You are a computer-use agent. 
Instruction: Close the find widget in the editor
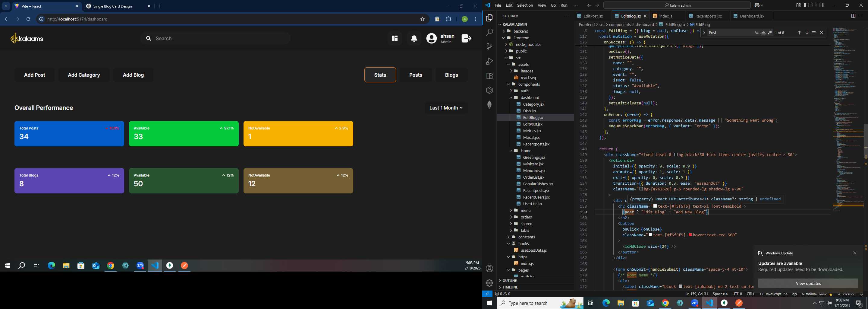pyautogui.click(x=822, y=33)
